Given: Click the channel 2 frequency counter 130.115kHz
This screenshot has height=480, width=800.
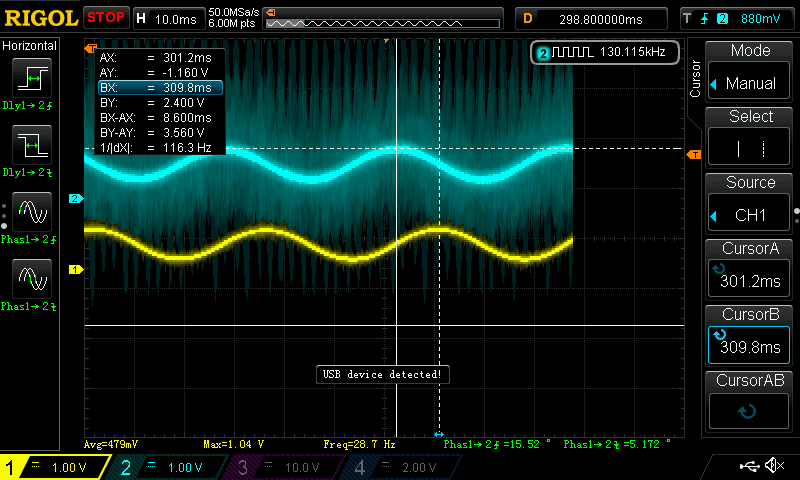Looking at the screenshot, I should (x=605, y=52).
